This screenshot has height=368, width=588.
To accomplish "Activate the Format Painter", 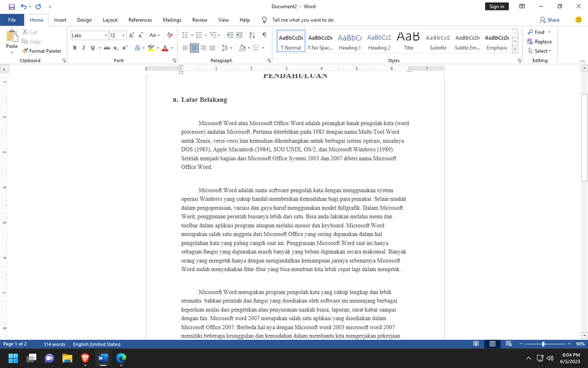I will 42,51.
